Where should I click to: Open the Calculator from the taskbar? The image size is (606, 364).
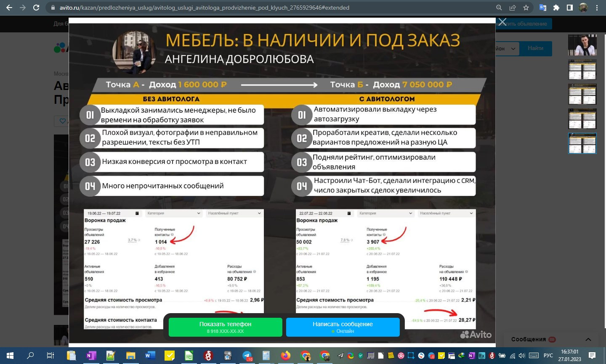pos(266,356)
